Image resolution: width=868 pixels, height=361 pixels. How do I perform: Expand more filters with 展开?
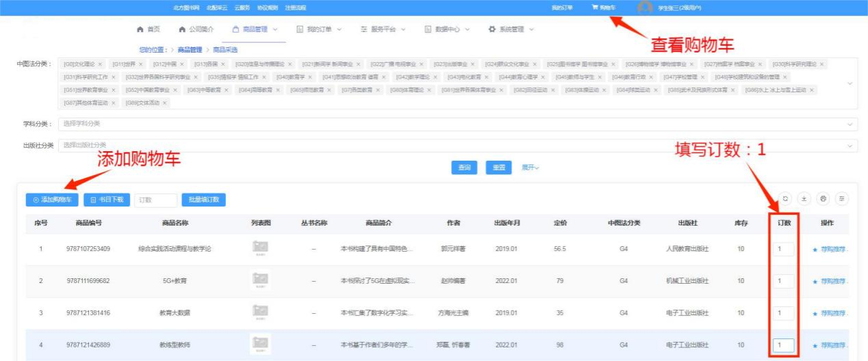[x=531, y=168]
